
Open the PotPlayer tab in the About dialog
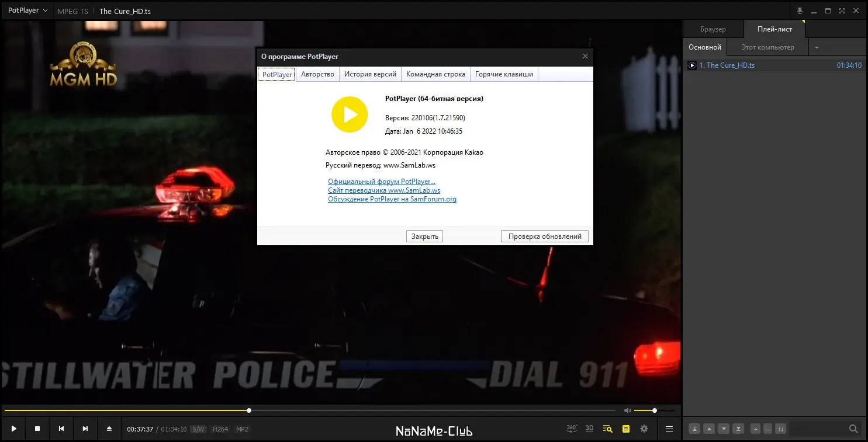[277, 74]
